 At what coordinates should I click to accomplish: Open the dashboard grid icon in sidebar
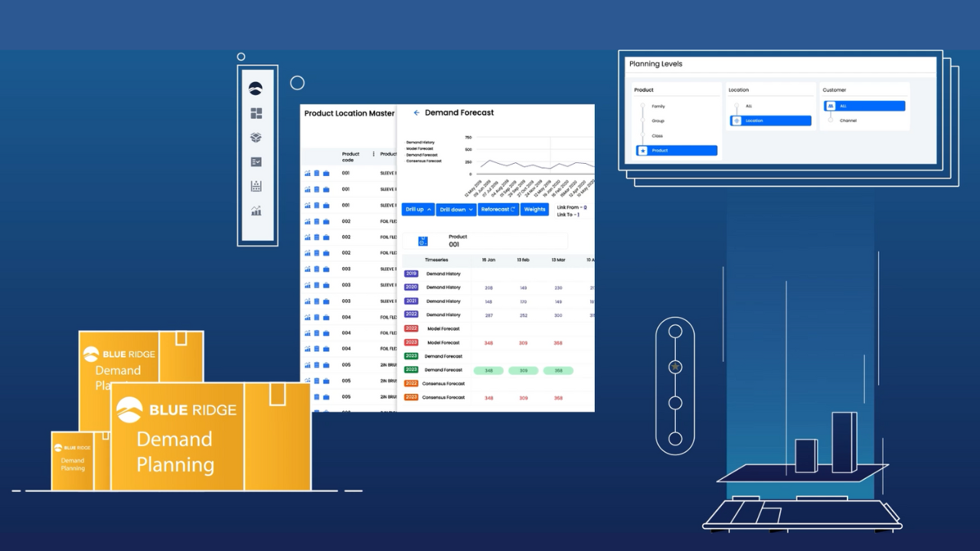[256, 113]
